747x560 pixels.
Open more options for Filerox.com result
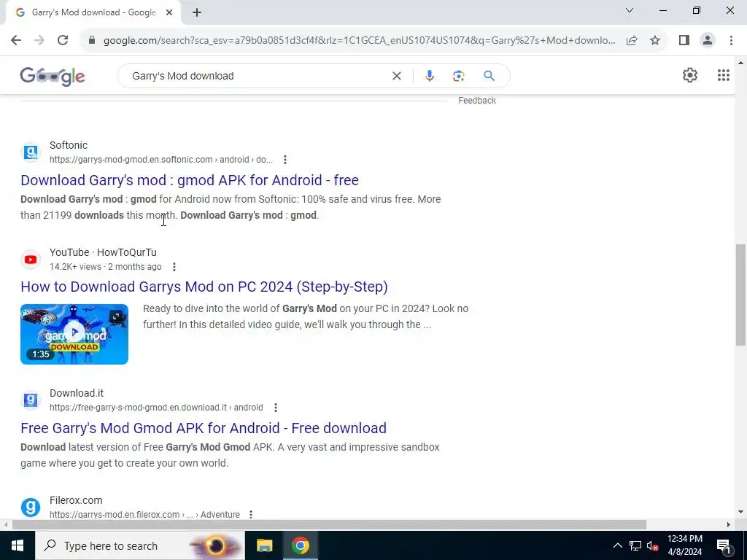251,514
